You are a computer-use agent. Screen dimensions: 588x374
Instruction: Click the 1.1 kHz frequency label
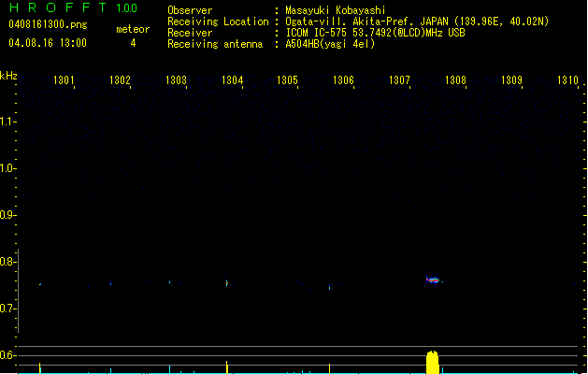pyautogui.click(x=7, y=122)
